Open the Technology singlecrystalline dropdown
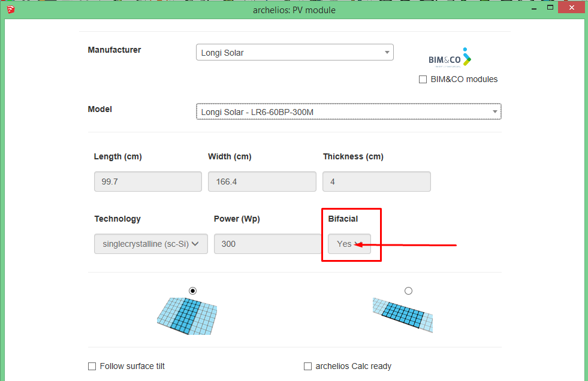The image size is (588, 381). point(151,244)
